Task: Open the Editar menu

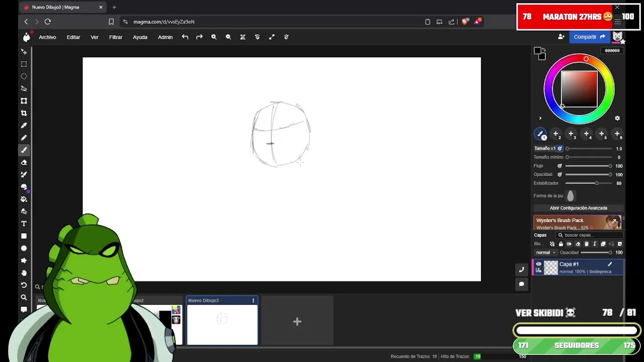Action: click(73, 37)
